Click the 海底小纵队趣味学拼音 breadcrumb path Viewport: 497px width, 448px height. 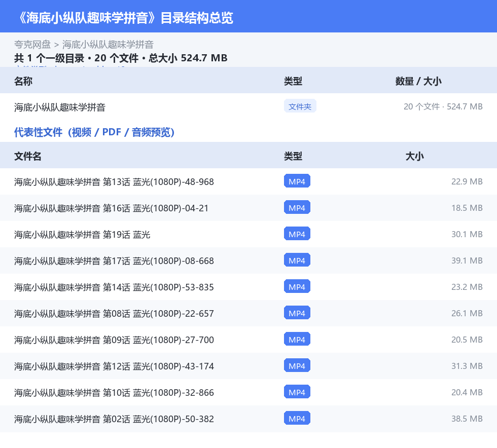coord(108,45)
